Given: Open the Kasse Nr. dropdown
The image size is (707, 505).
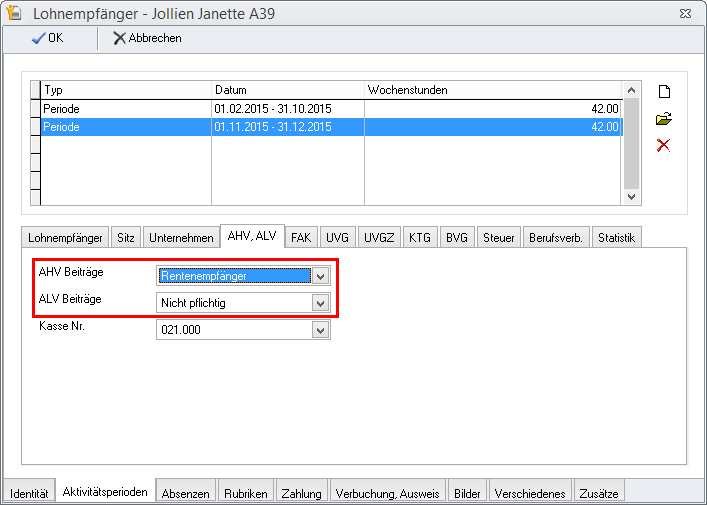Looking at the screenshot, I should (x=320, y=329).
